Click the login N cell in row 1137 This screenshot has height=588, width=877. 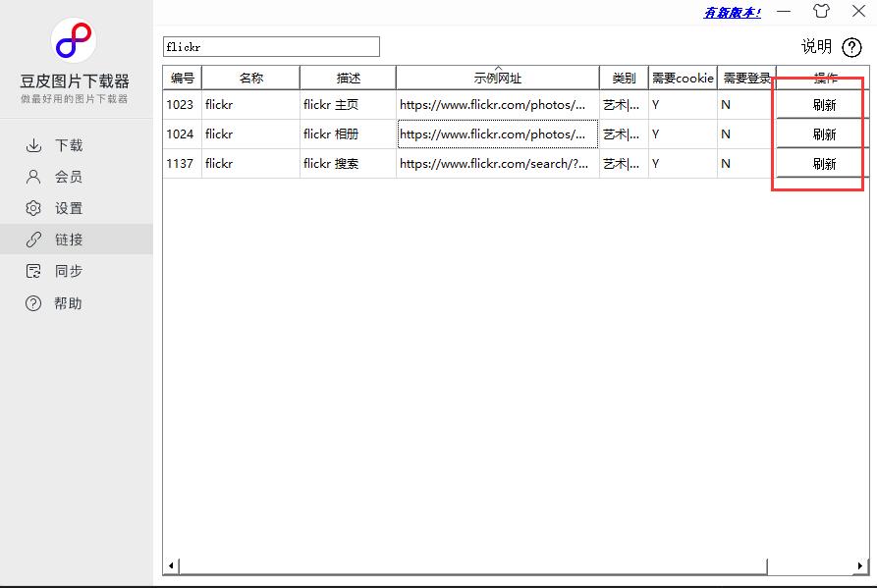746,164
